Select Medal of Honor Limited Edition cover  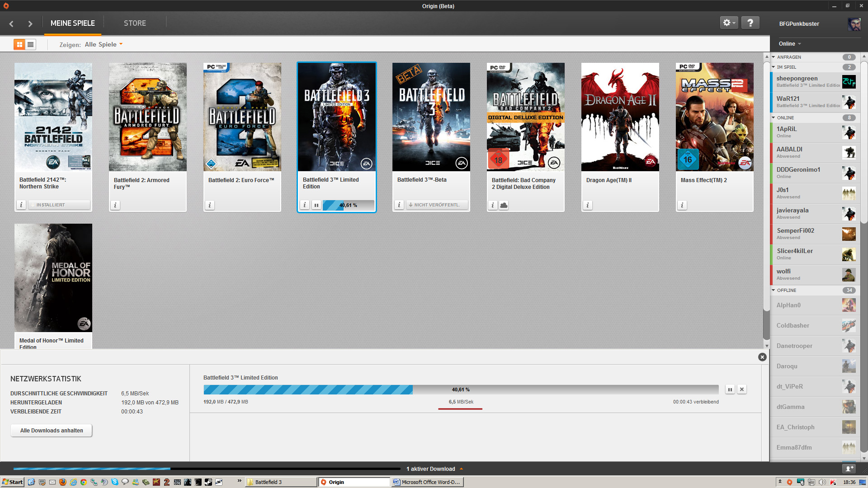click(x=53, y=278)
